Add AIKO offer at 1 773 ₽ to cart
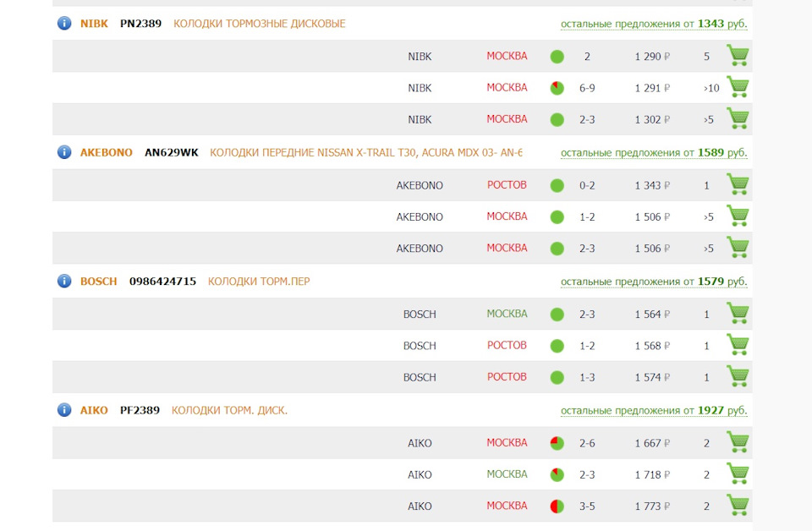The height and width of the screenshot is (531, 812). pos(738,505)
